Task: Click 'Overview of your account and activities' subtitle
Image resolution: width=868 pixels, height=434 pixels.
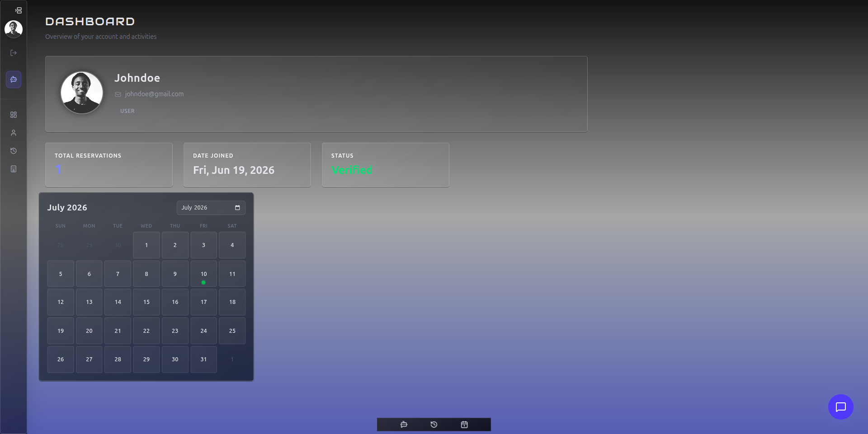Action: coord(101,37)
